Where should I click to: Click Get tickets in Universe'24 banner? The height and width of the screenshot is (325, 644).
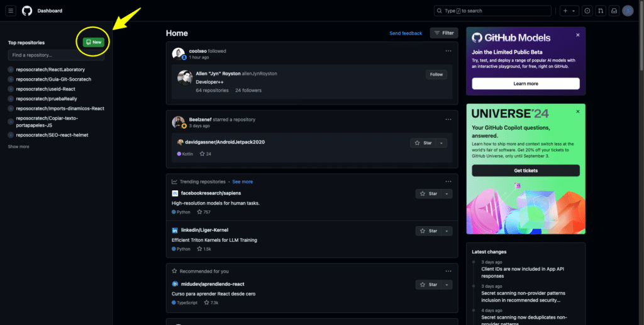(x=526, y=170)
